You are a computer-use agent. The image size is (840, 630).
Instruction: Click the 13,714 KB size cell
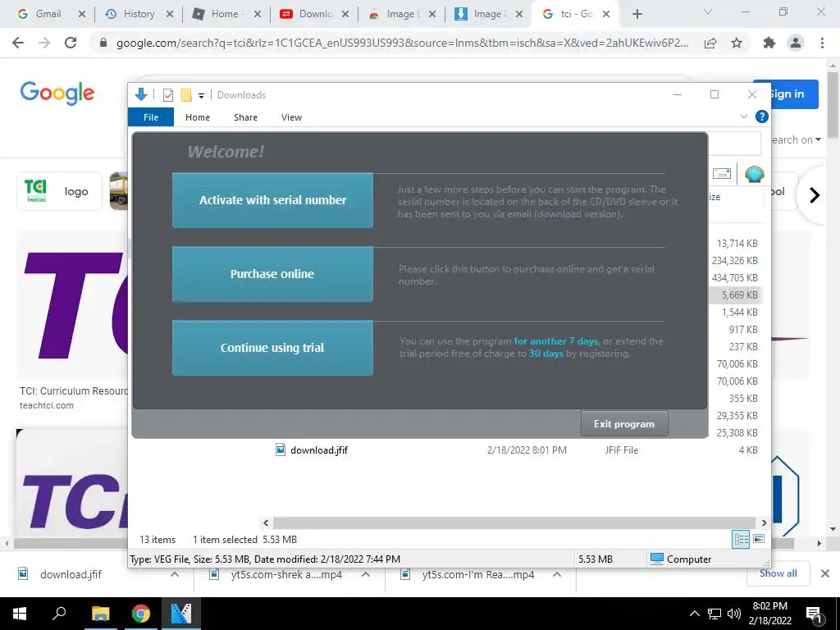pos(737,244)
